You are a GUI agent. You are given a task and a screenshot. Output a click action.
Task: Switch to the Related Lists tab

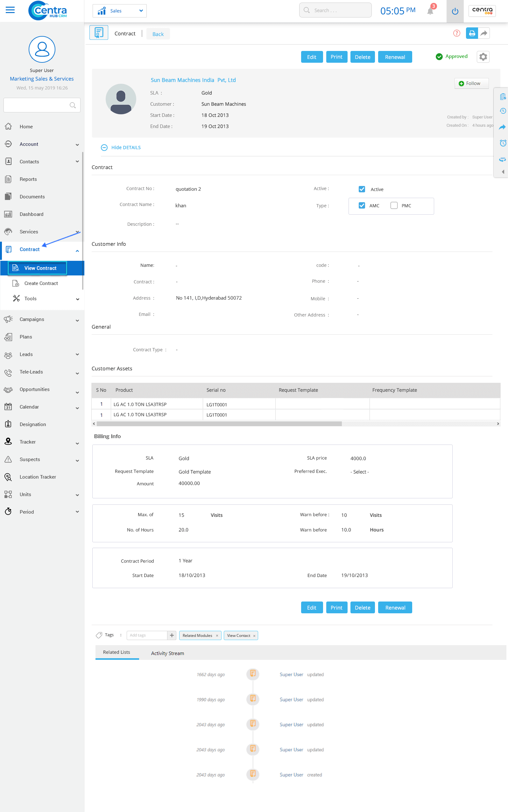point(117,652)
